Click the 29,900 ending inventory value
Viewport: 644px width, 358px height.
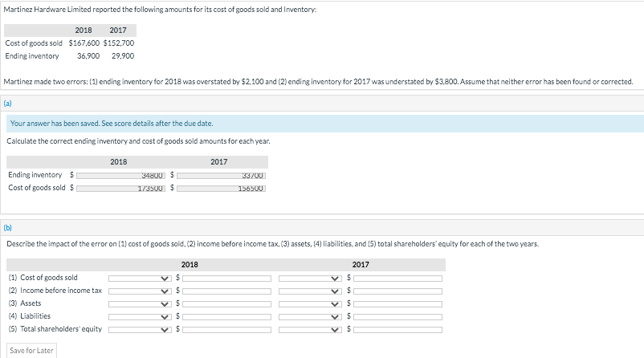[x=123, y=56]
